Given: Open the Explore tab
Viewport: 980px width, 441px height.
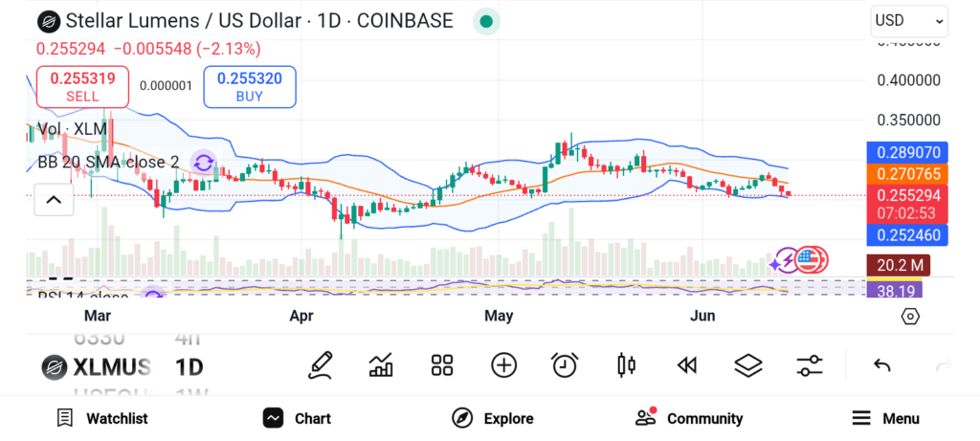Looking at the screenshot, I should pos(493,418).
